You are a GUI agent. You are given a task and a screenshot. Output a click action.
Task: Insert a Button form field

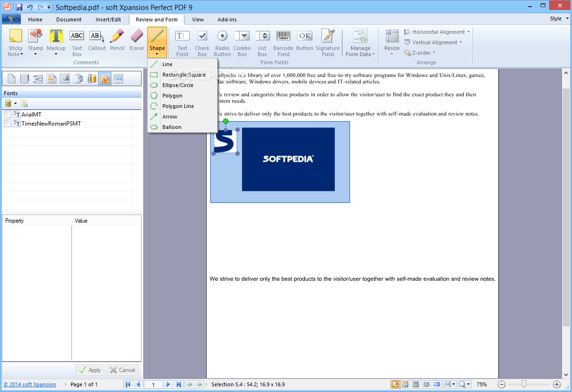(x=305, y=40)
